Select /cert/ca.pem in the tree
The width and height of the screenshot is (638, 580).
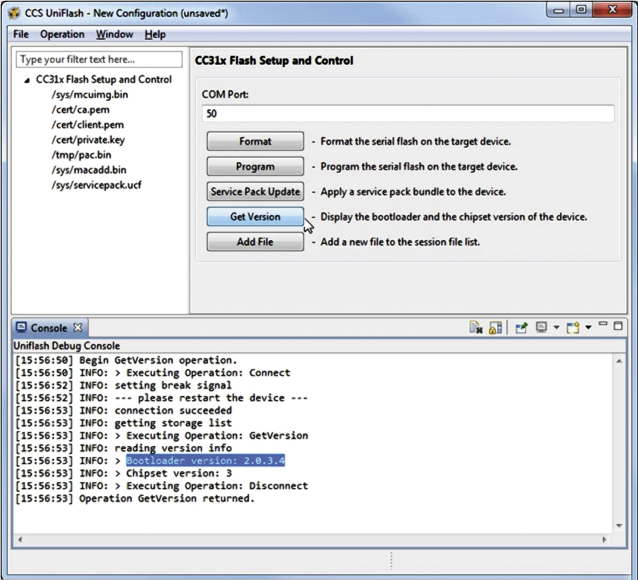(80, 109)
